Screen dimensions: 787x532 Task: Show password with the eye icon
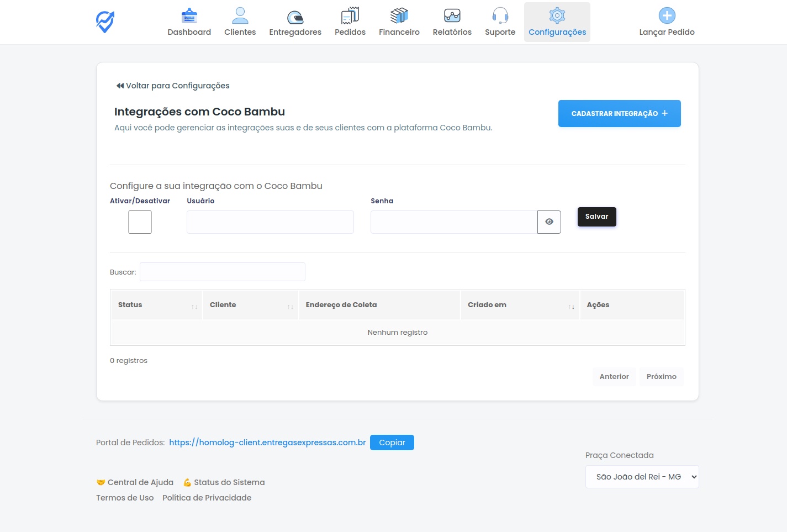549,222
